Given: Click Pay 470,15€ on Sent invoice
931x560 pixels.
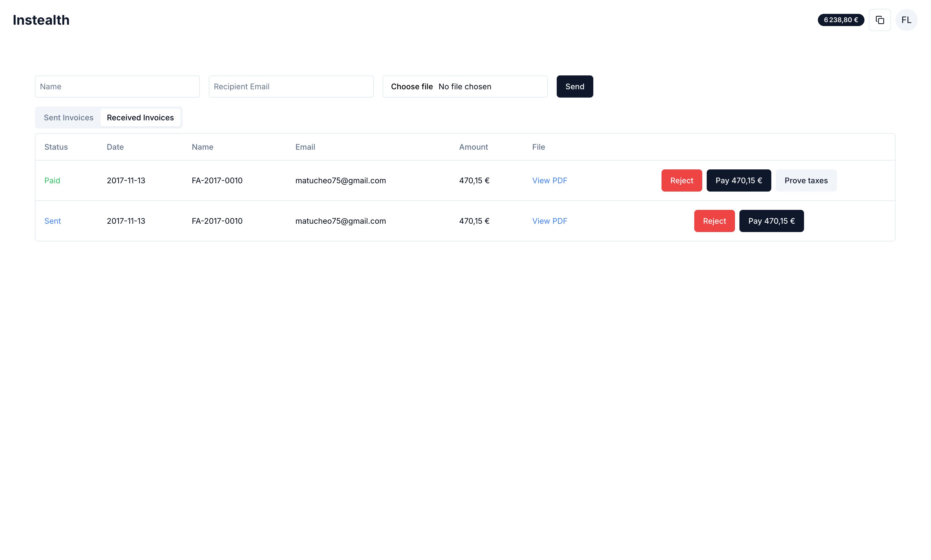Looking at the screenshot, I should (x=771, y=221).
